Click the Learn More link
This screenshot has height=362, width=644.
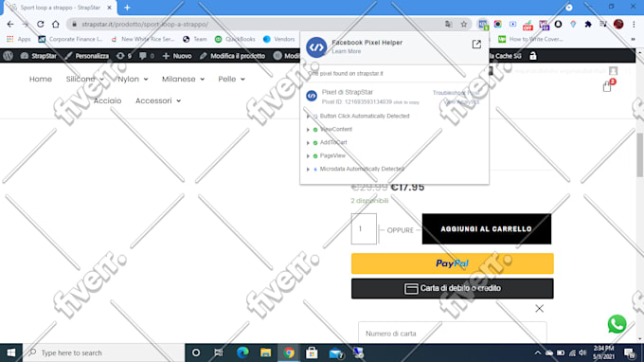347,51
